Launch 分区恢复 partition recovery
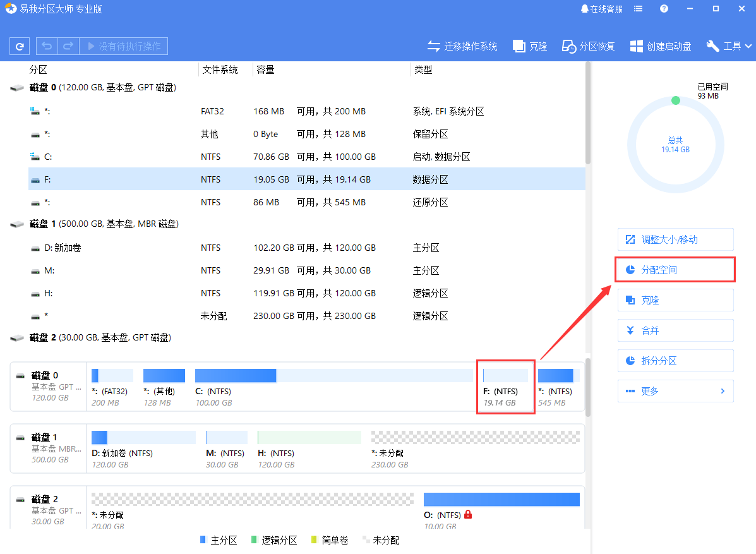 pos(589,46)
